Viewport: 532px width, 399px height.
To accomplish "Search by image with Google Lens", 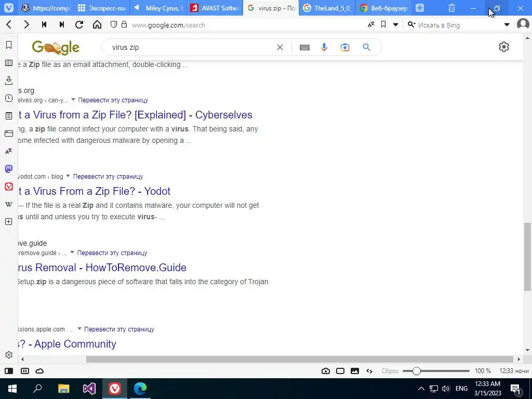I will click(x=345, y=47).
